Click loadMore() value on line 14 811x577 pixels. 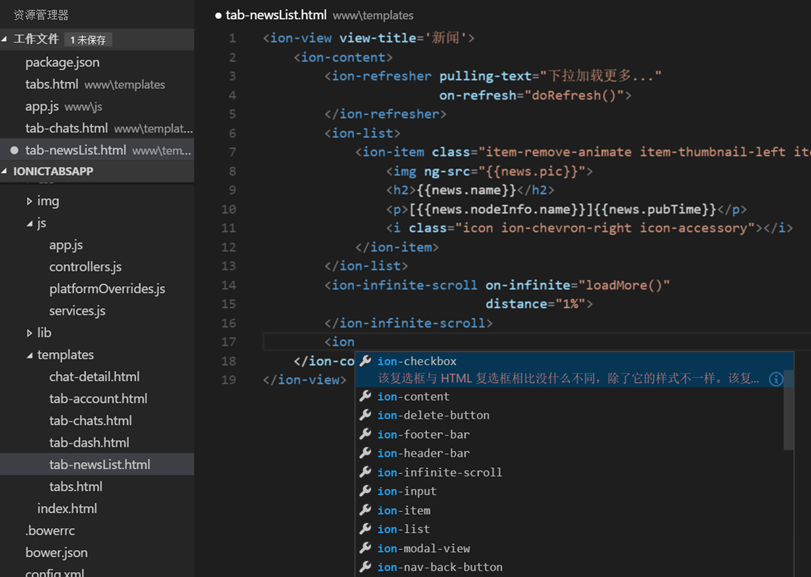pyautogui.click(x=624, y=285)
